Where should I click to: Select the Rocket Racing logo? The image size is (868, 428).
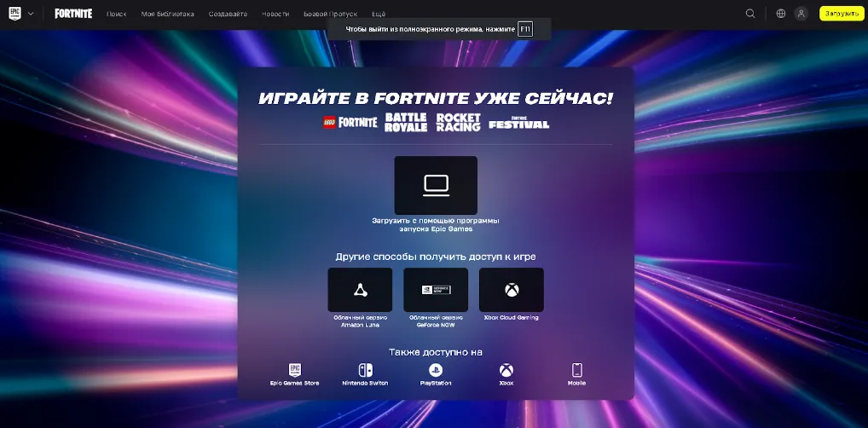click(458, 123)
